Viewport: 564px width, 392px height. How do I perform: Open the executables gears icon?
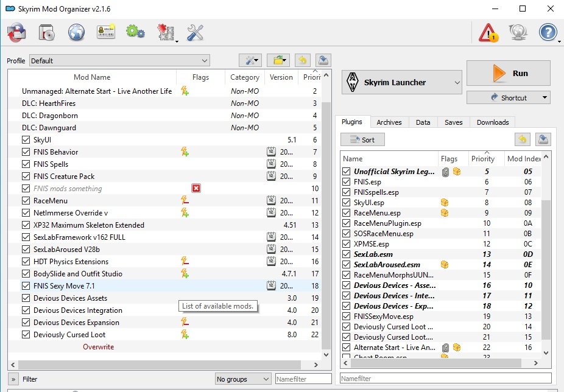[x=135, y=32]
